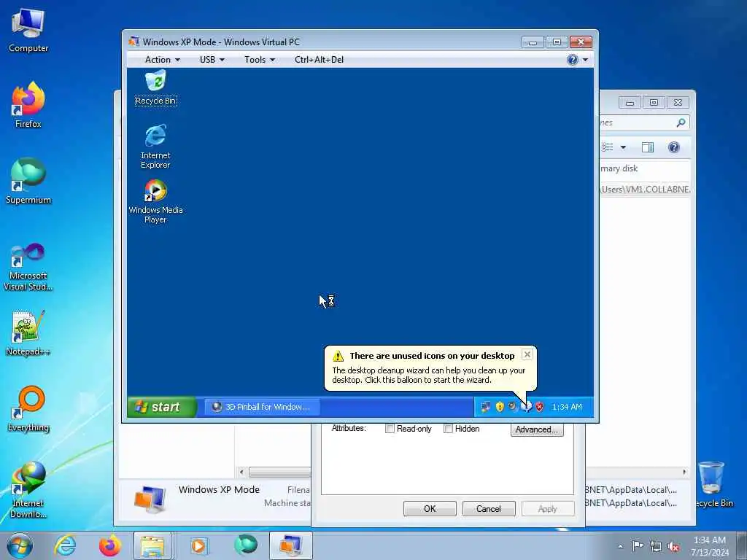Open Supermium from Windows 7 taskbar
This screenshot has width=747, height=560.
[246, 545]
